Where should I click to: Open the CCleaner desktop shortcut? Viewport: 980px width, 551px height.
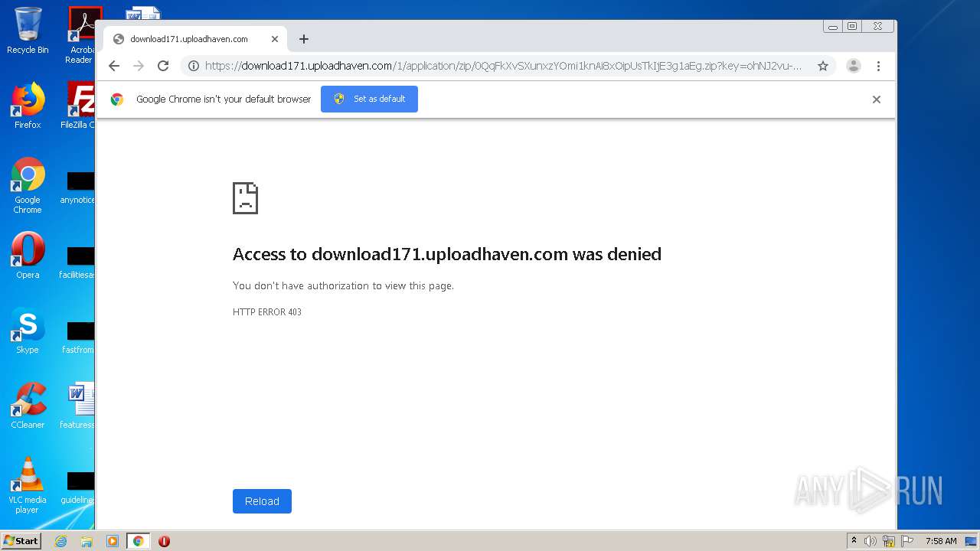[x=28, y=406]
